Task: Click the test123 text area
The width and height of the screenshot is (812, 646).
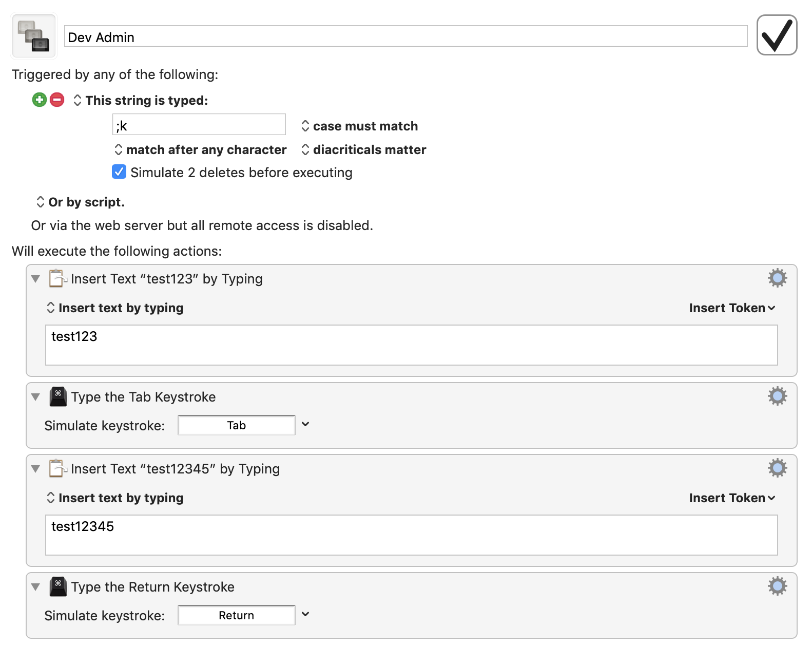Action: pyautogui.click(x=411, y=345)
